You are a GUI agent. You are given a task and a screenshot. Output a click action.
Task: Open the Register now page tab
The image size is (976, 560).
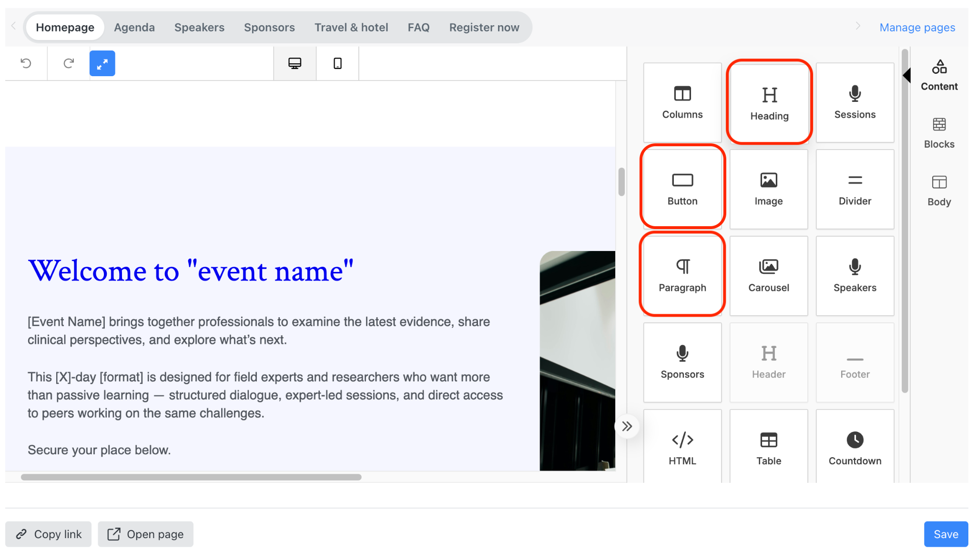tap(484, 28)
